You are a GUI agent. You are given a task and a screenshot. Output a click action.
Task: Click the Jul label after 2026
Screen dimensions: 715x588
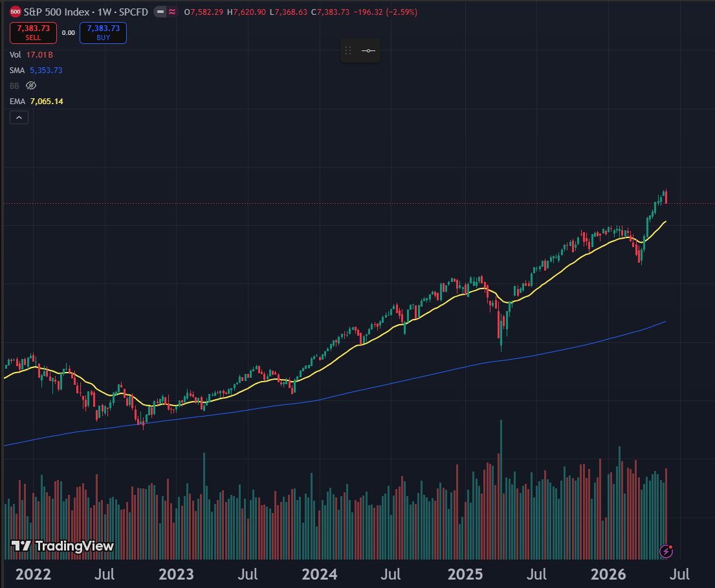[x=679, y=574]
